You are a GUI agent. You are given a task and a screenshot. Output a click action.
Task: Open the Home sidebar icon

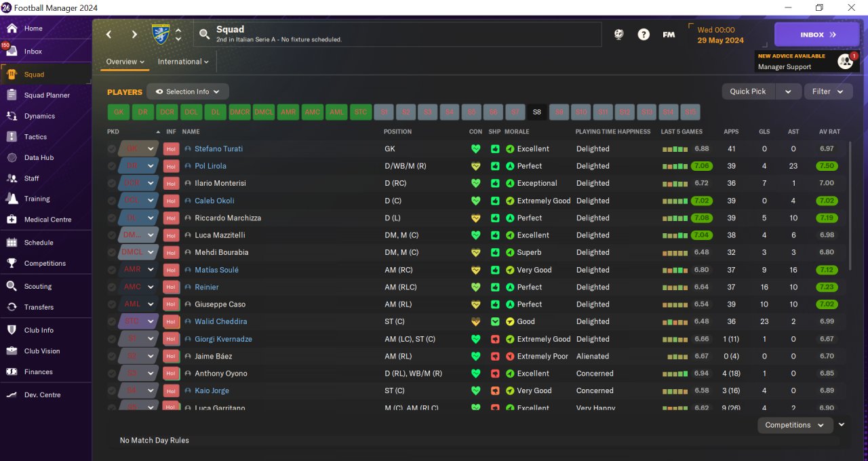point(12,28)
